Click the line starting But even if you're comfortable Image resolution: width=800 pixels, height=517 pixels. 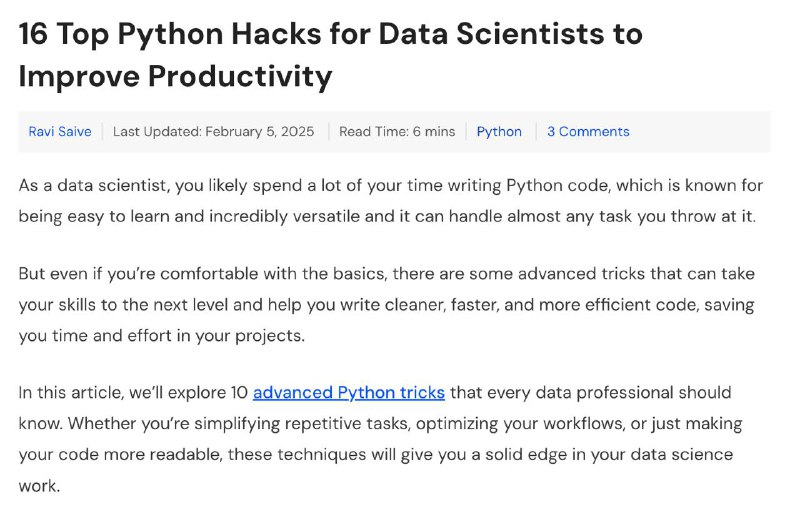point(387,274)
